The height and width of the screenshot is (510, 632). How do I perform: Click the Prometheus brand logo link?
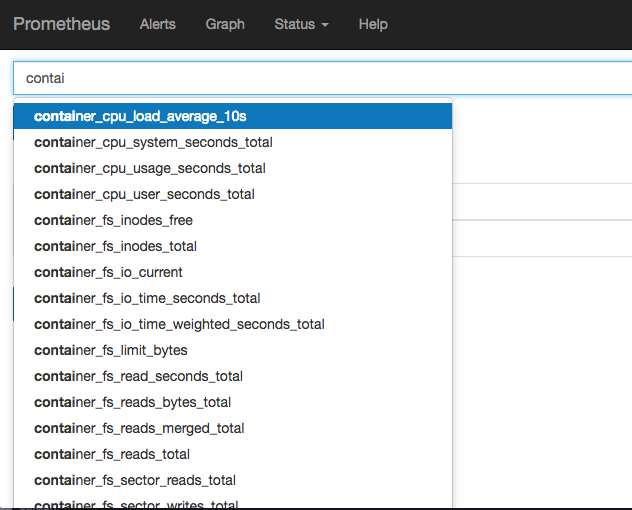[x=62, y=24]
